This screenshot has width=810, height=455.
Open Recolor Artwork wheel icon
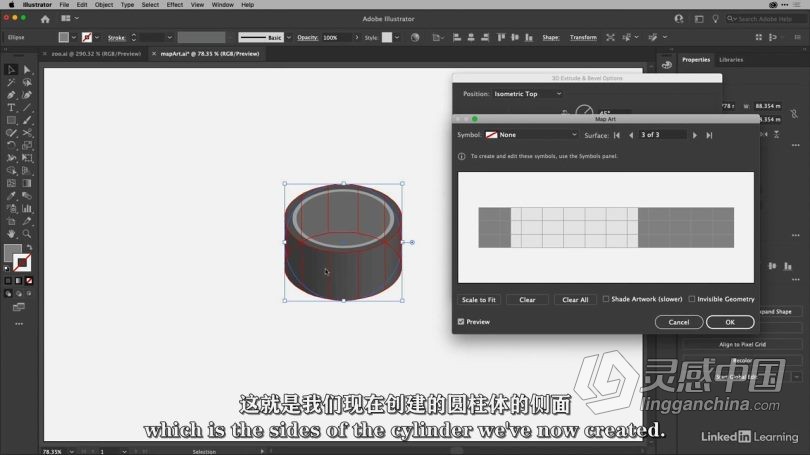415,38
